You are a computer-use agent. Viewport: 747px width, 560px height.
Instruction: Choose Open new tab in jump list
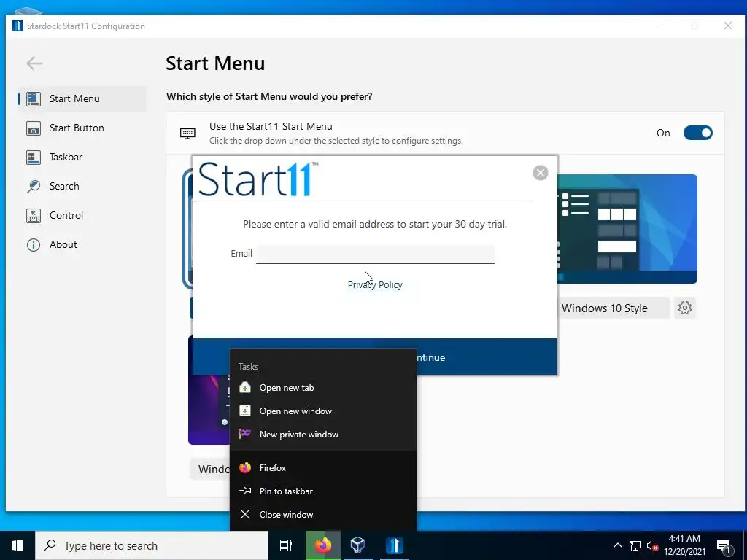(323, 388)
